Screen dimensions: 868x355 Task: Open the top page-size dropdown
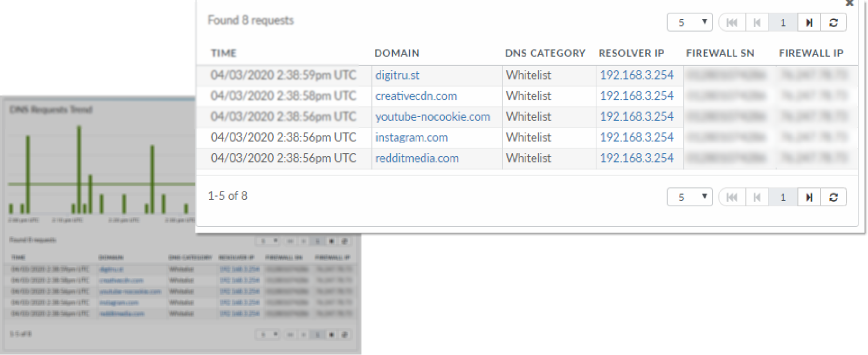(690, 23)
